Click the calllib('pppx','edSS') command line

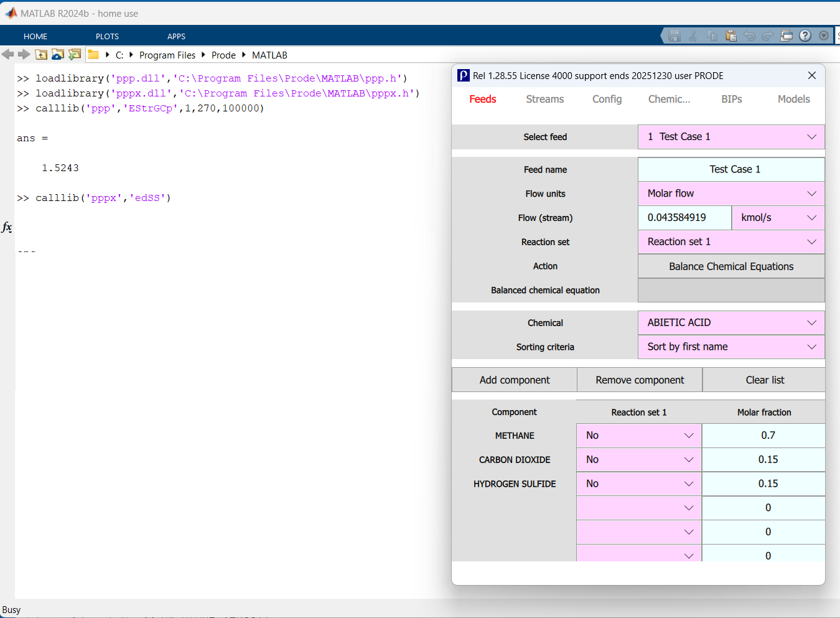click(x=94, y=198)
